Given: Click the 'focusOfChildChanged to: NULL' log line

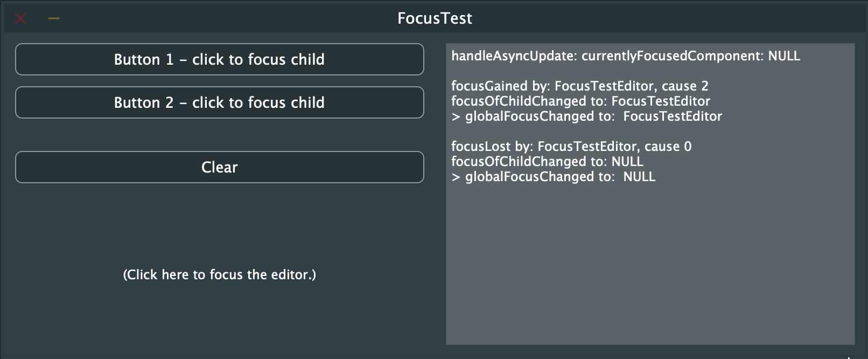Looking at the screenshot, I should (x=547, y=162).
